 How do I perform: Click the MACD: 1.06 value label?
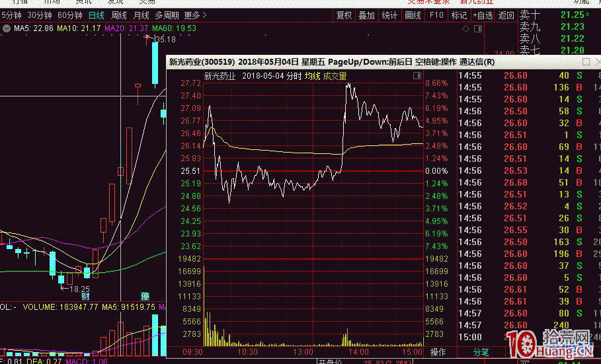point(86,361)
